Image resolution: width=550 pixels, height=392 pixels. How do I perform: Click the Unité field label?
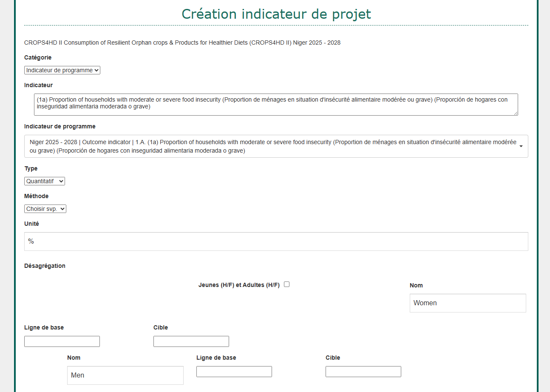tap(31, 224)
